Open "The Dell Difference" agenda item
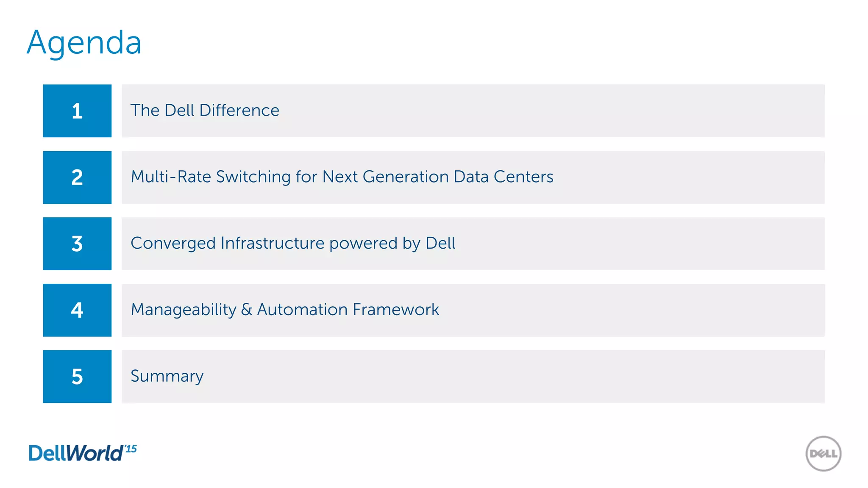Viewport: 868px width, 488px height. 205,111
